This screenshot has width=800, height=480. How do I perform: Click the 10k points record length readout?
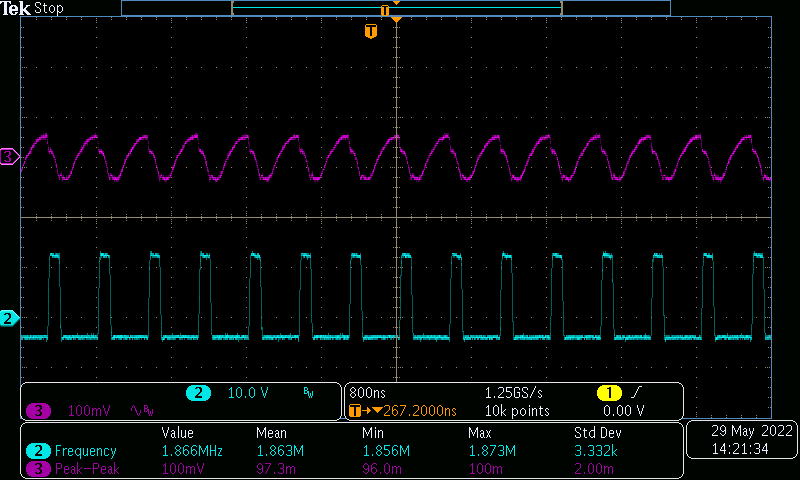(517, 411)
